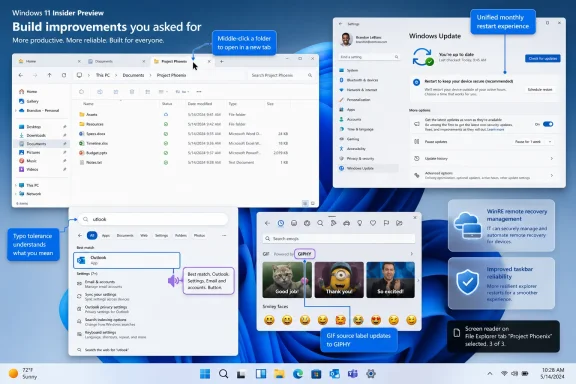Go back in the emoji panel
Screen dimensions: 576x384
267,223
